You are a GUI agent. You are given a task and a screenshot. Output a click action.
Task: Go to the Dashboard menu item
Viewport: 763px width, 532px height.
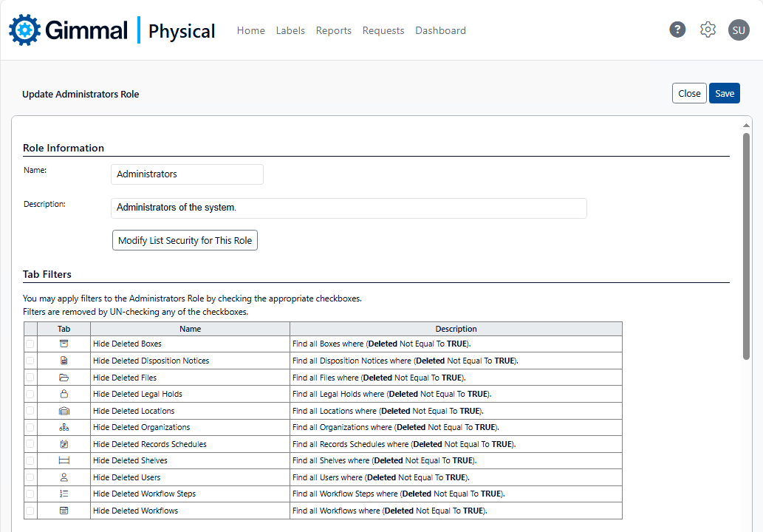(x=440, y=30)
